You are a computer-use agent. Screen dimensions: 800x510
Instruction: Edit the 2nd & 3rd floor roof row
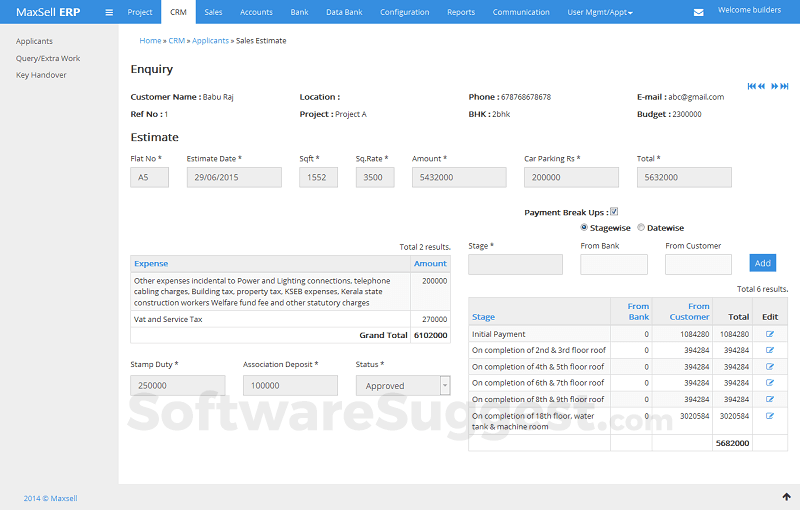tap(769, 350)
